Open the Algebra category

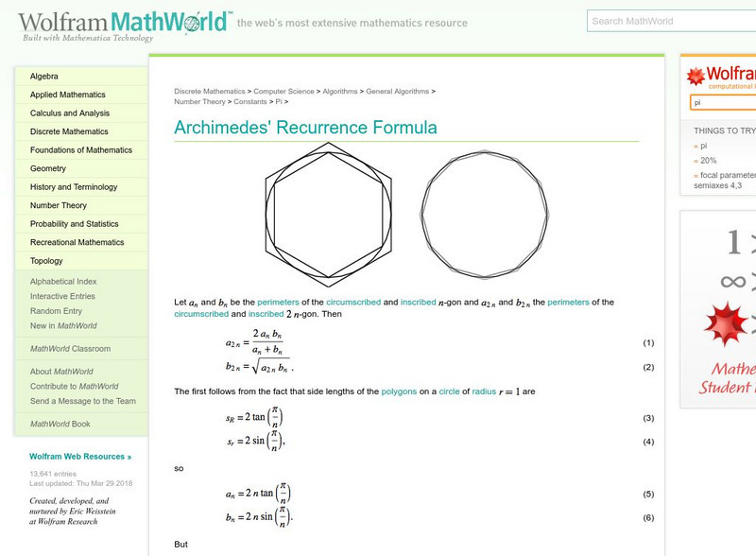(44, 77)
